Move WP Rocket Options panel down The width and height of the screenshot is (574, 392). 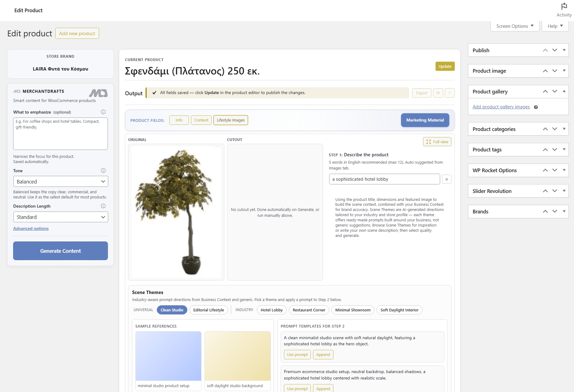coord(555,170)
